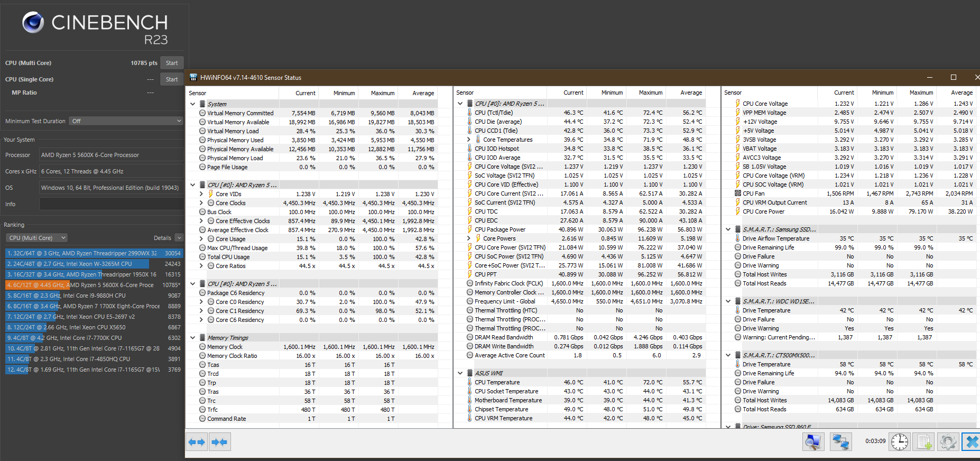The image size is (980, 461).
Task: Click the round icon beside DRAM Read Bandwidth
Action: coord(470,337)
